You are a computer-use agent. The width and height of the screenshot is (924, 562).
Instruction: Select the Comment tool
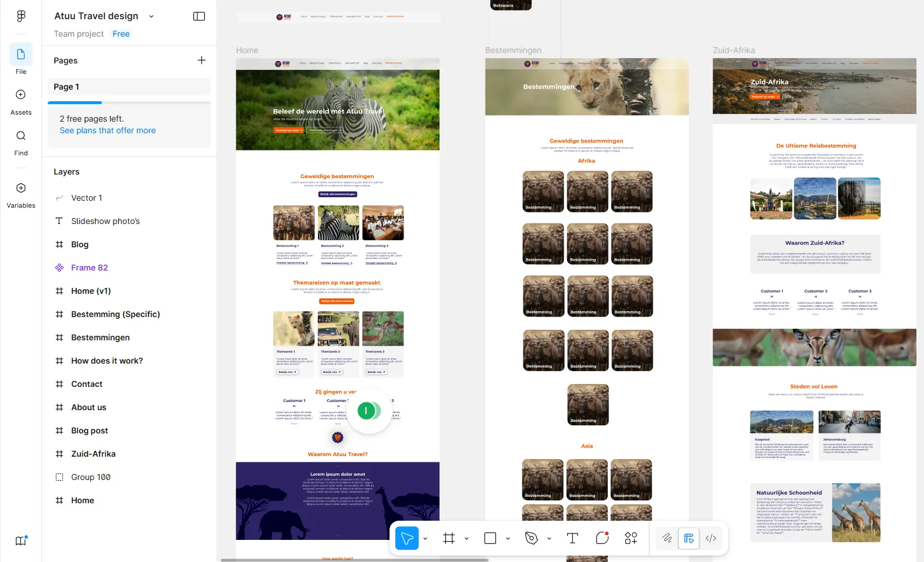(602, 538)
